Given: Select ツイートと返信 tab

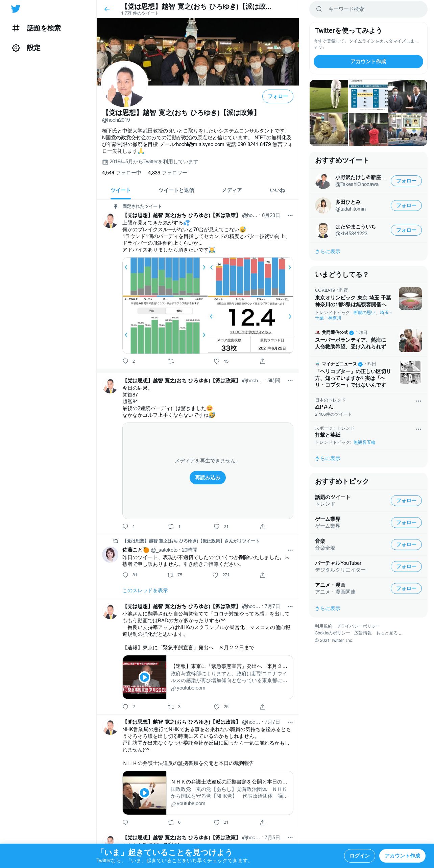Looking at the screenshot, I should tap(176, 190).
